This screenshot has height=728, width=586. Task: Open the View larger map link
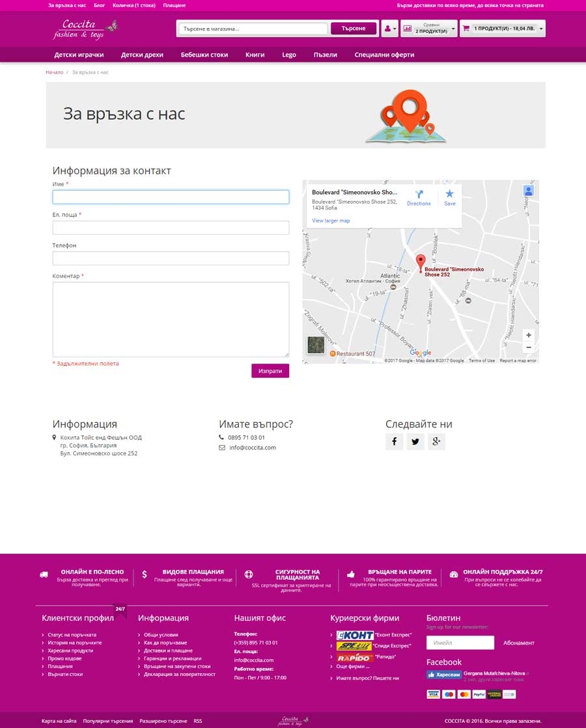point(331,221)
